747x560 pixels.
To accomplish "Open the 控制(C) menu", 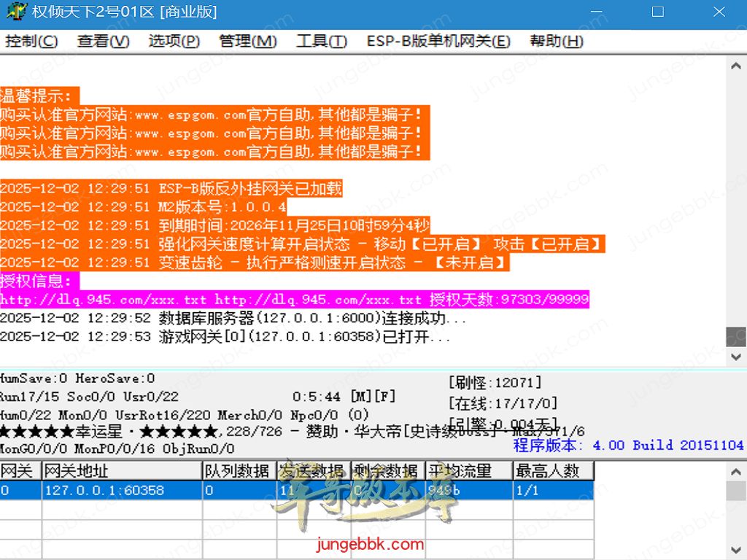I will coord(31,42).
